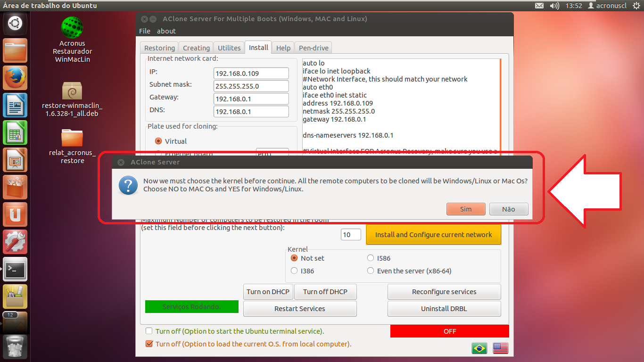Click the DNS input field
This screenshot has height=362, width=644.
point(251,111)
